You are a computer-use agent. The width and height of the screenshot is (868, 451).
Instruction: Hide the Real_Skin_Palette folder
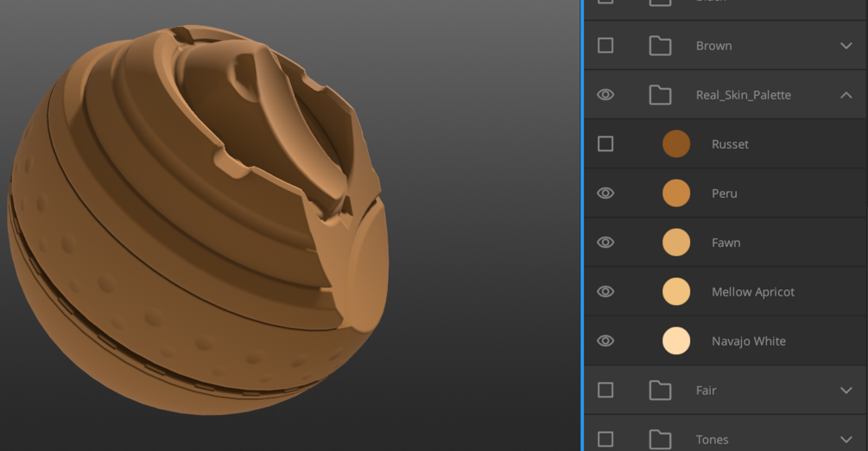click(x=605, y=95)
